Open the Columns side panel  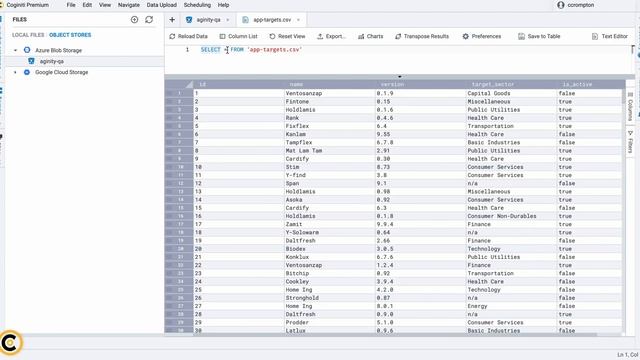pos(630,106)
